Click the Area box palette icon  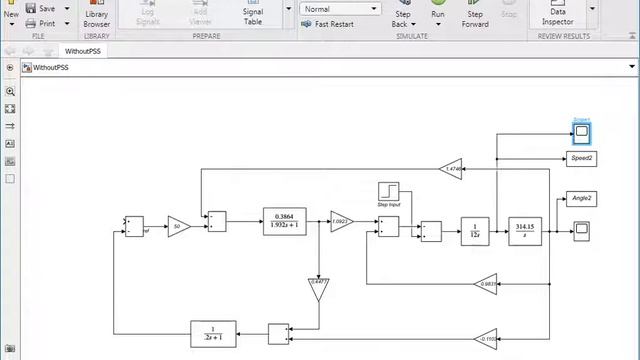pos(10,179)
